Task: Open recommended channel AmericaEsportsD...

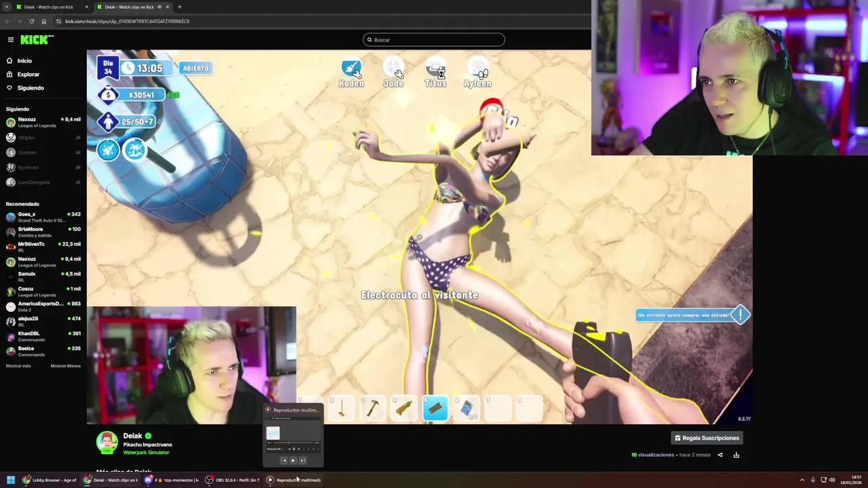Action: (42, 306)
